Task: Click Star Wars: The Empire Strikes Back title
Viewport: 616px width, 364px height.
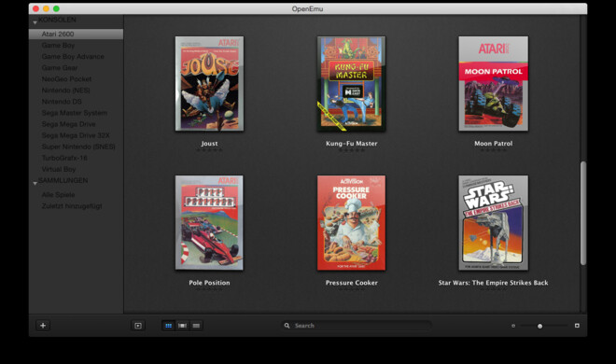Action: coord(494,283)
